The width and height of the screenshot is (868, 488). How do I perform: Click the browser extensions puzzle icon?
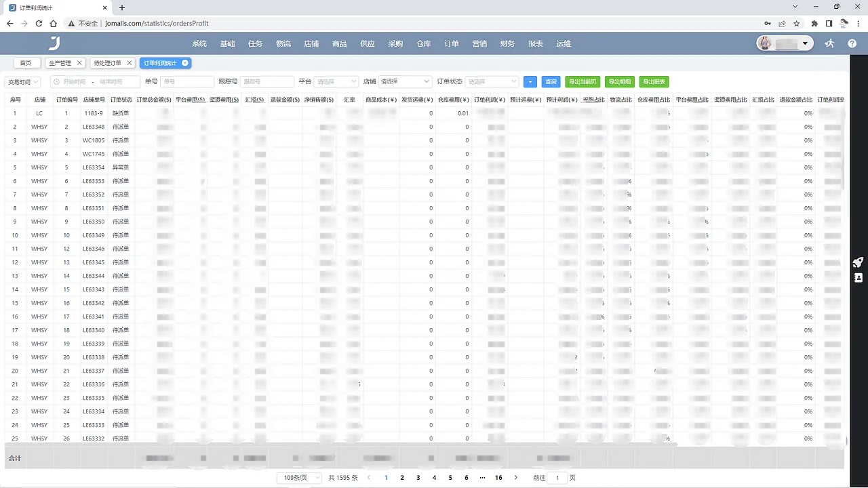(x=814, y=23)
